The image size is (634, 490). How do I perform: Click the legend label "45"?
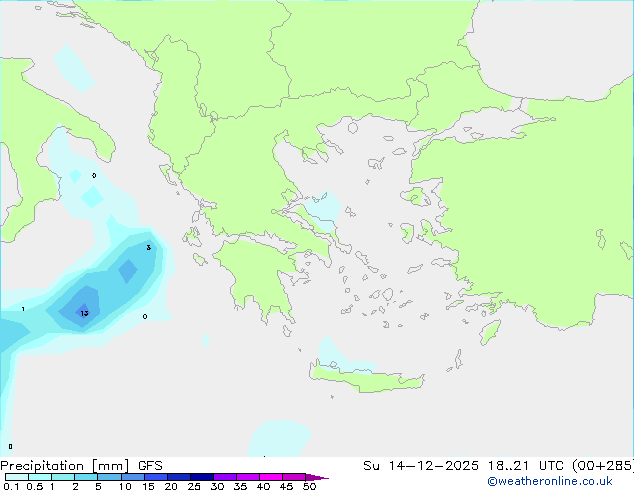coord(286,486)
